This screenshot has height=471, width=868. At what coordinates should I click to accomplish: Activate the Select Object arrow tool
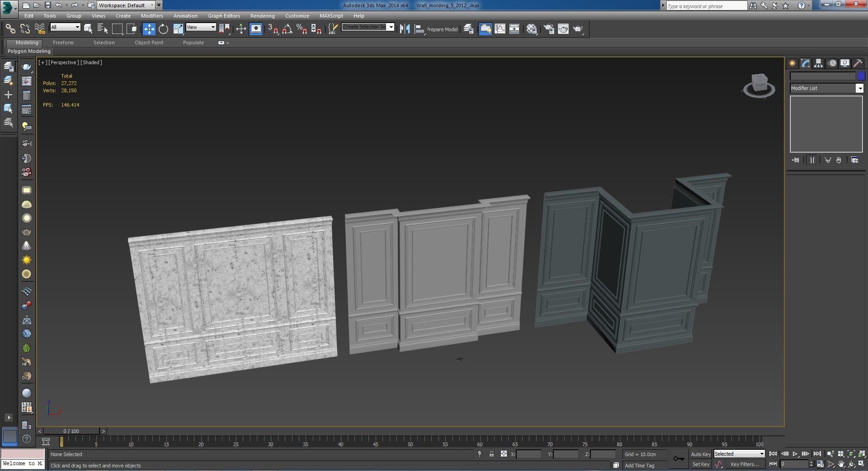point(88,29)
